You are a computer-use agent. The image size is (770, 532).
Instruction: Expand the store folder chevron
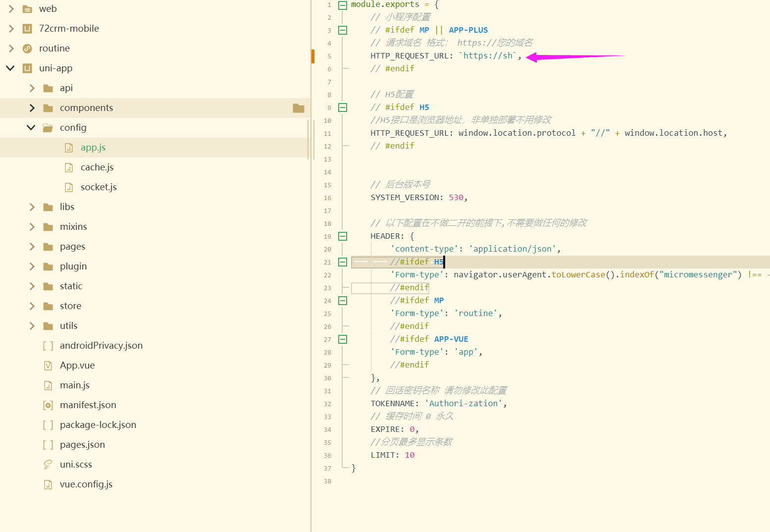pyautogui.click(x=32, y=306)
